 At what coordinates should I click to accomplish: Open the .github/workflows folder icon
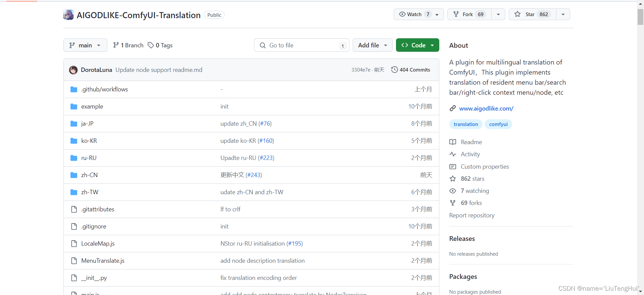[74, 89]
